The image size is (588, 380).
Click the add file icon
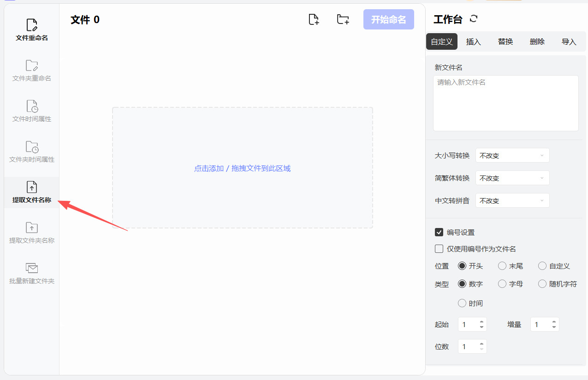(314, 19)
